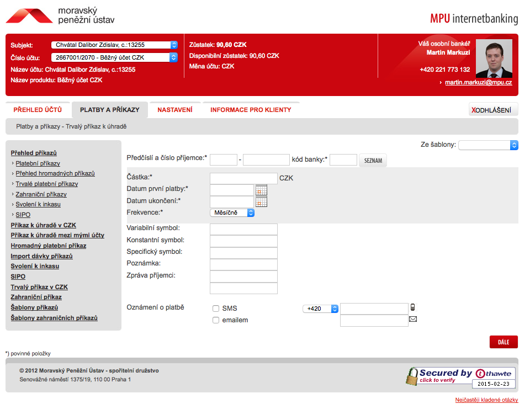Image resolution: width=530 pixels, height=420 pixels.
Task: Click banker phone +420 221 773 132
Action: click(445, 70)
